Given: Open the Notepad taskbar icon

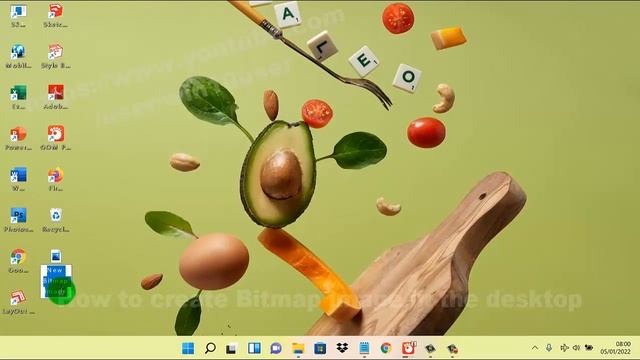Looking at the screenshot, I should point(364,348).
